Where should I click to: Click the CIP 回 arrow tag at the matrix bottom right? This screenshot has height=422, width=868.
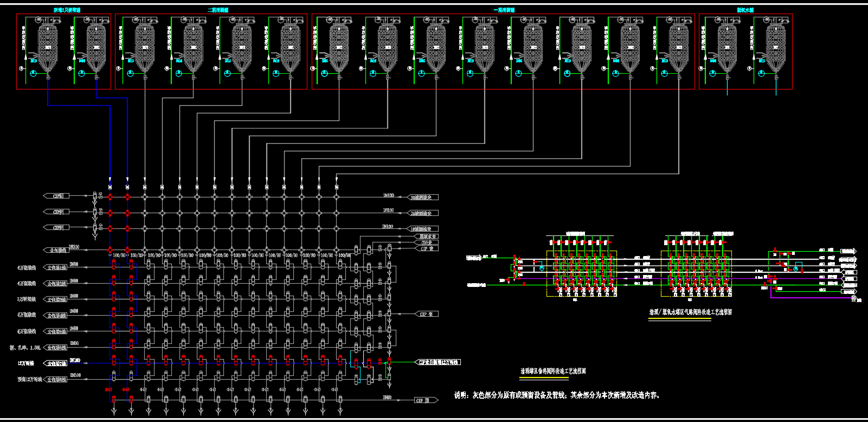pos(426,400)
